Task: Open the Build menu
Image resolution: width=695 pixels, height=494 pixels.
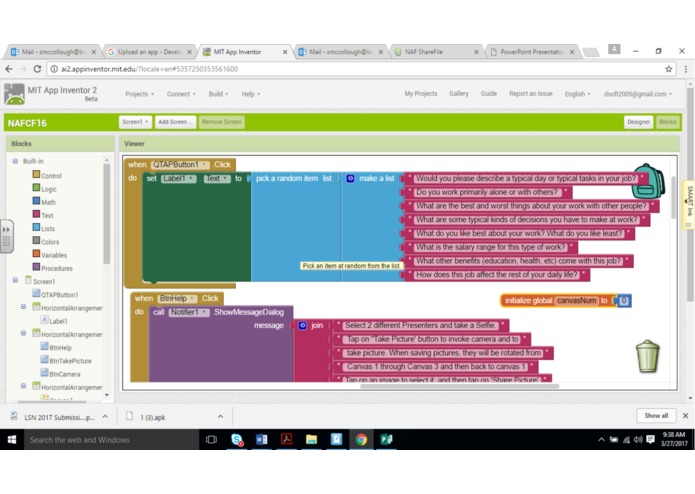Action: [x=218, y=94]
